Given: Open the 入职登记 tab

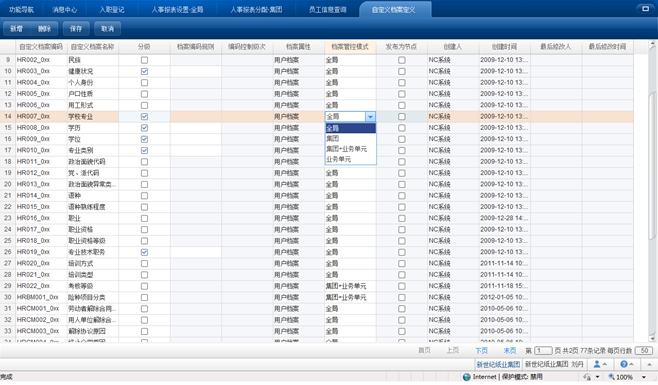Looking at the screenshot, I should [x=112, y=10].
